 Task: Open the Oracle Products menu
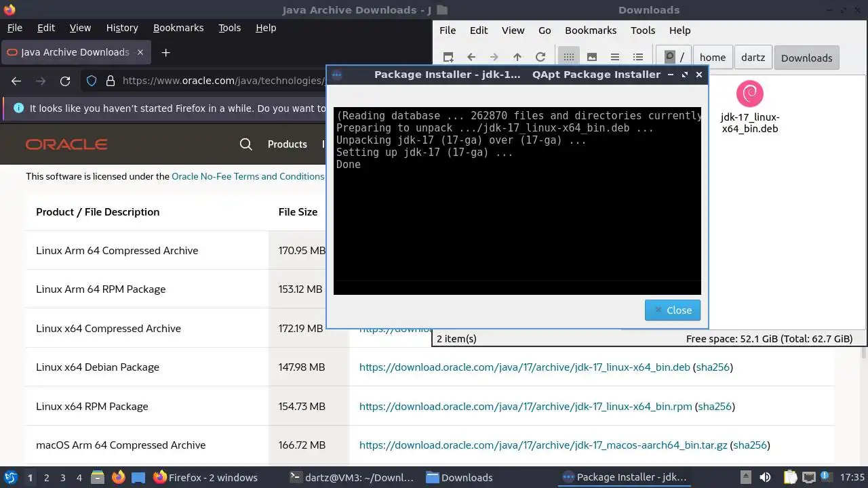(288, 144)
